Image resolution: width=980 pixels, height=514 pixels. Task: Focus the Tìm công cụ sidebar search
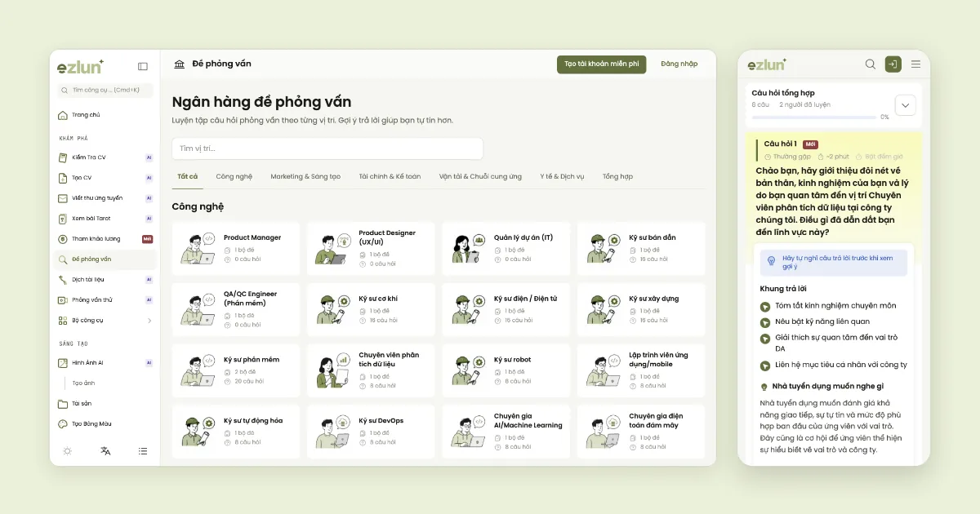tap(105, 90)
